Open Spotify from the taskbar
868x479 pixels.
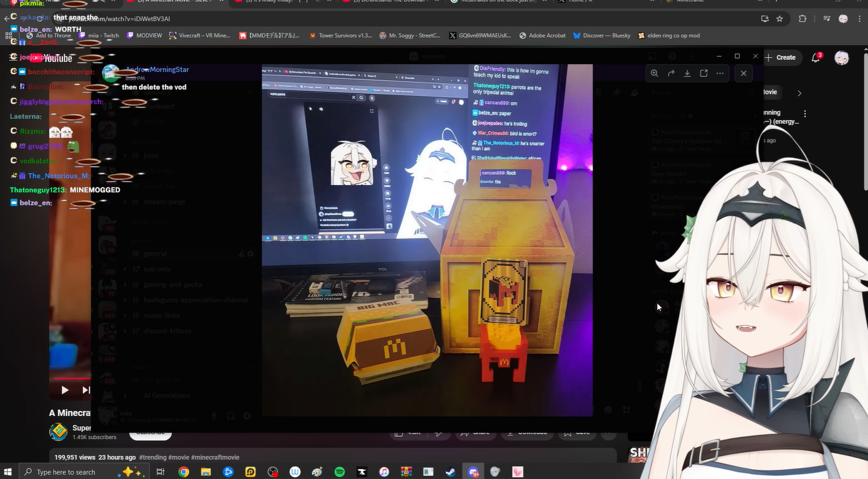(x=340, y=472)
